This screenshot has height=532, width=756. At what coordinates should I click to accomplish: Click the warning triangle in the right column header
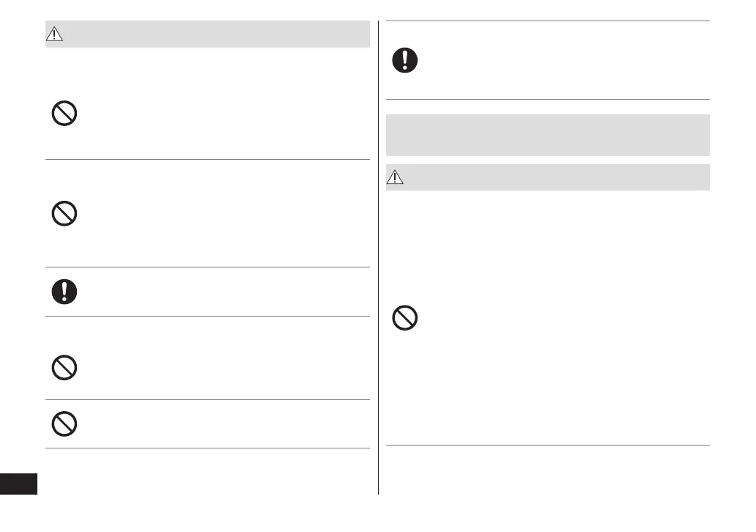pos(396,177)
